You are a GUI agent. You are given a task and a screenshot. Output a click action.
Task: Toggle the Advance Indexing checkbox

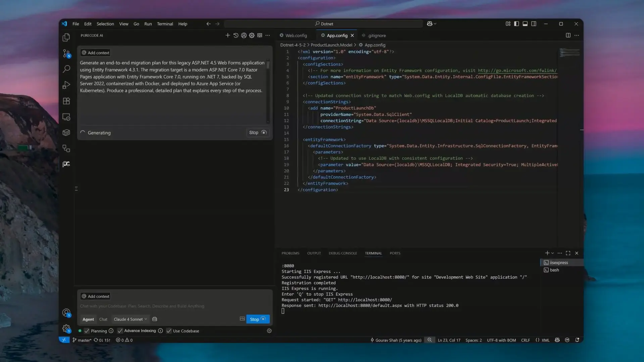pos(120,331)
